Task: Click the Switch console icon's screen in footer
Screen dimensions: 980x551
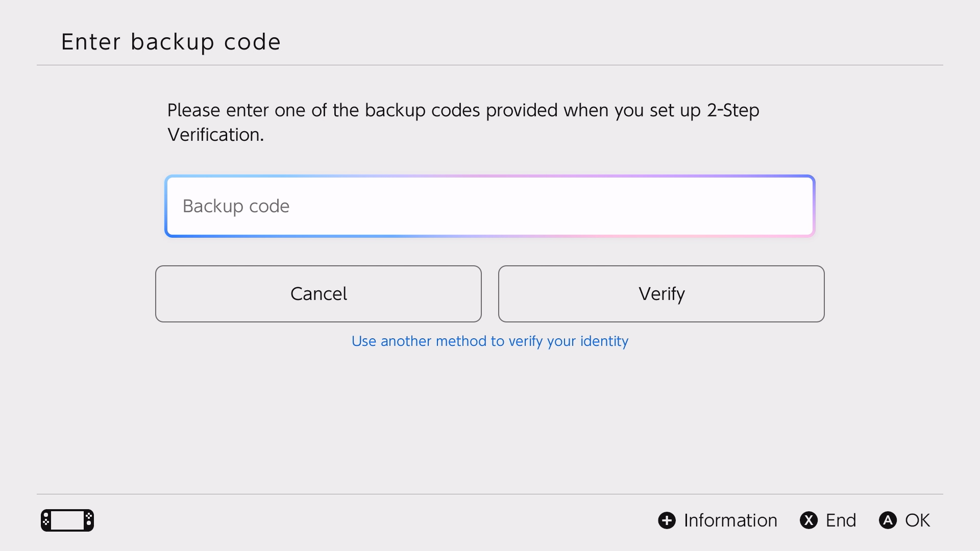Action: pyautogui.click(x=67, y=520)
